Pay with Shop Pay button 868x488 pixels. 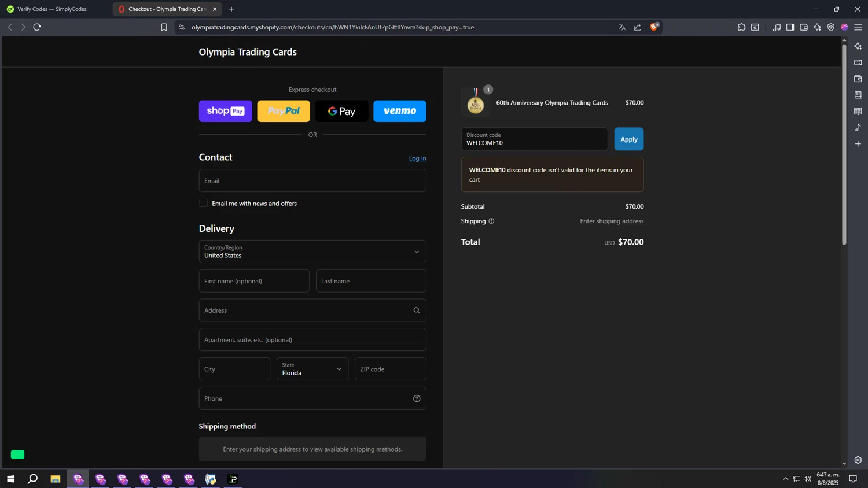(226, 111)
